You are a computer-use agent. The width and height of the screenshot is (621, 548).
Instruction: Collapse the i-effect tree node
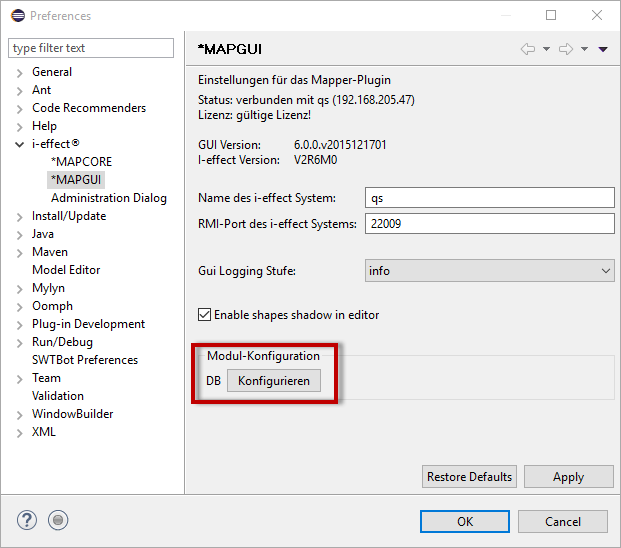pyautogui.click(x=20, y=145)
